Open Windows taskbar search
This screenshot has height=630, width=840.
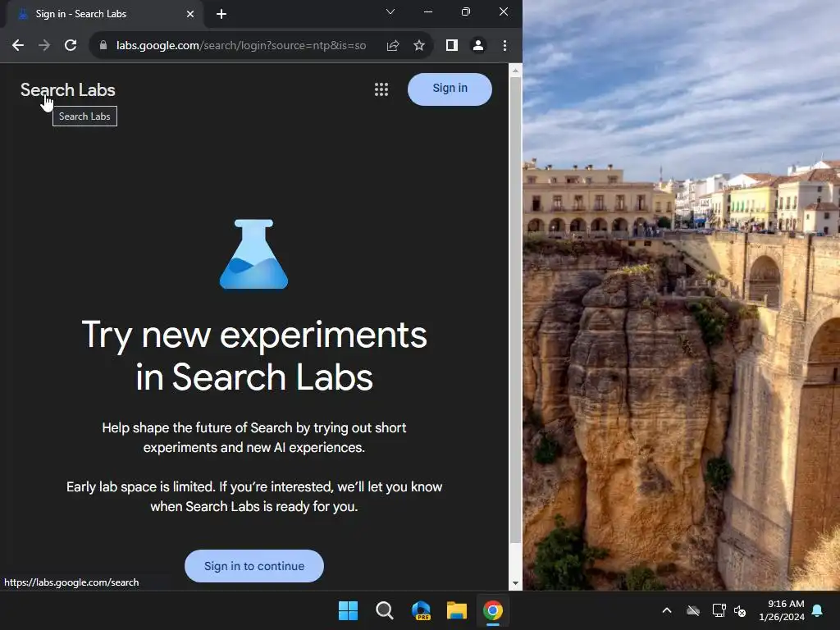click(x=385, y=610)
